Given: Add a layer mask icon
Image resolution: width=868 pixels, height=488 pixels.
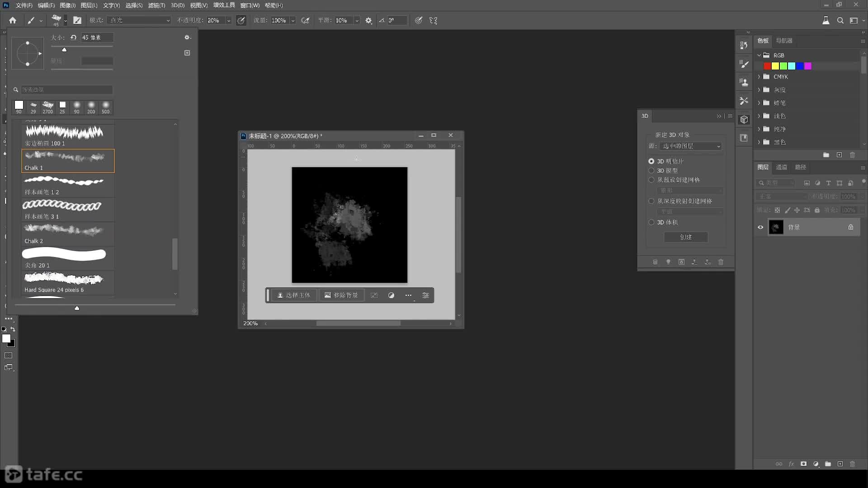Looking at the screenshot, I should tap(803, 464).
